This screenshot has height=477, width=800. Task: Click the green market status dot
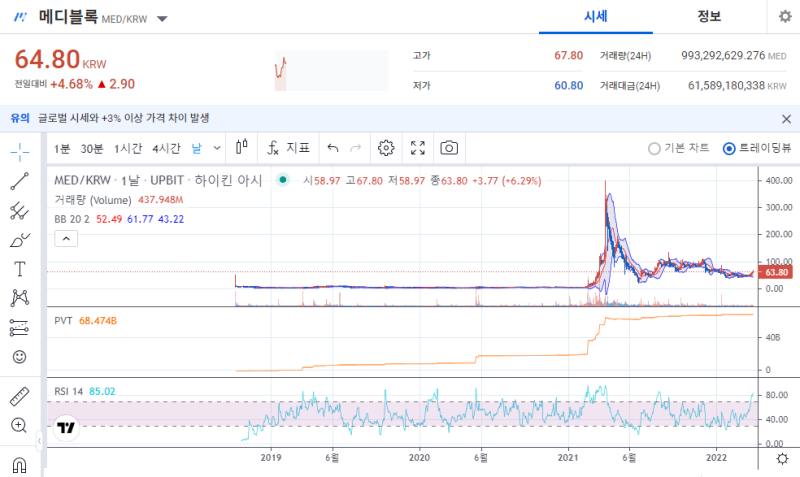tap(283, 180)
